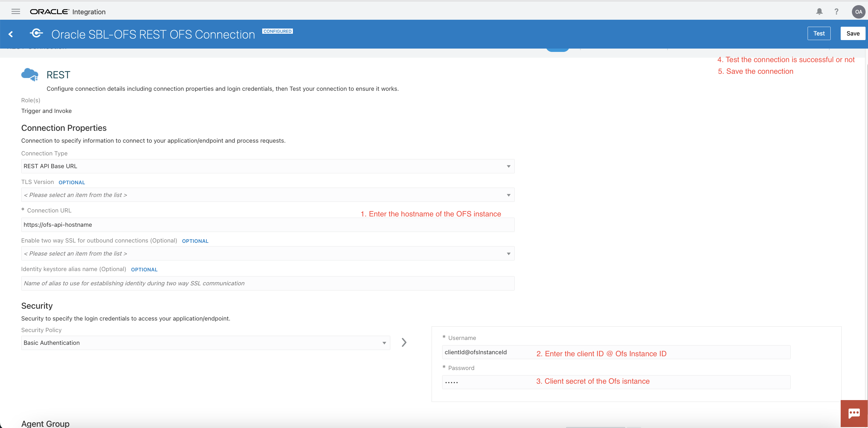This screenshot has height=428, width=868.
Task: Open the OA user avatar menu
Action: point(858,12)
